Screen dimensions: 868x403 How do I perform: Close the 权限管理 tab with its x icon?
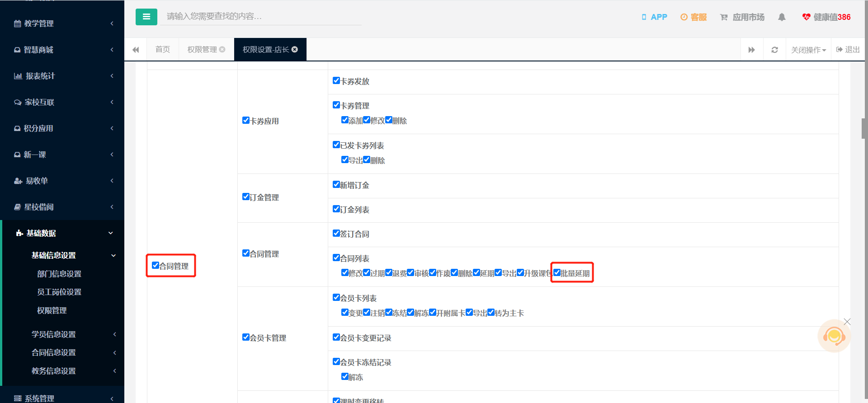[222, 49]
